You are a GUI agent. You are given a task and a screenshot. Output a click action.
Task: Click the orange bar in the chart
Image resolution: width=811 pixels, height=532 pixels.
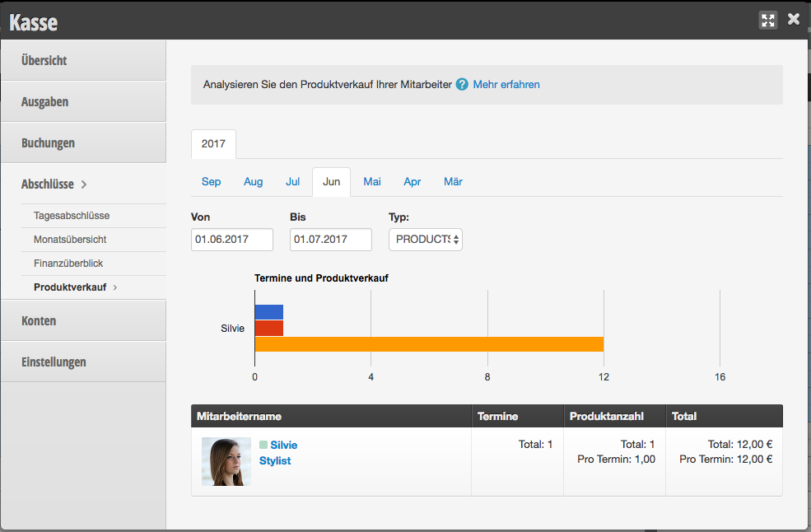[x=429, y=344]
